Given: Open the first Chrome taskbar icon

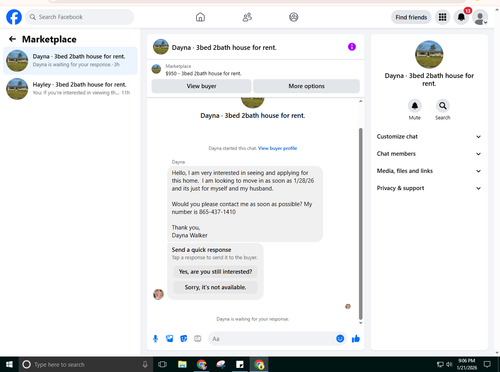Looking at the screenshot, I should pos(202,364).
